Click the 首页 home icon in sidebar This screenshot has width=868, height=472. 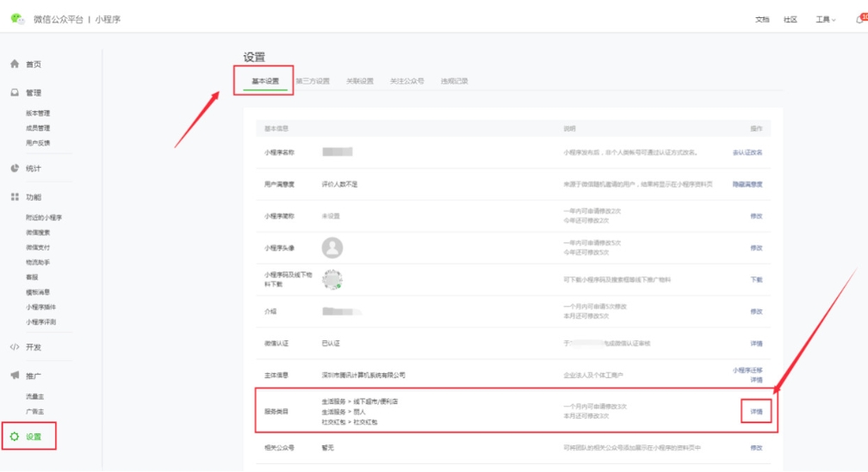(x=15, y=65)
